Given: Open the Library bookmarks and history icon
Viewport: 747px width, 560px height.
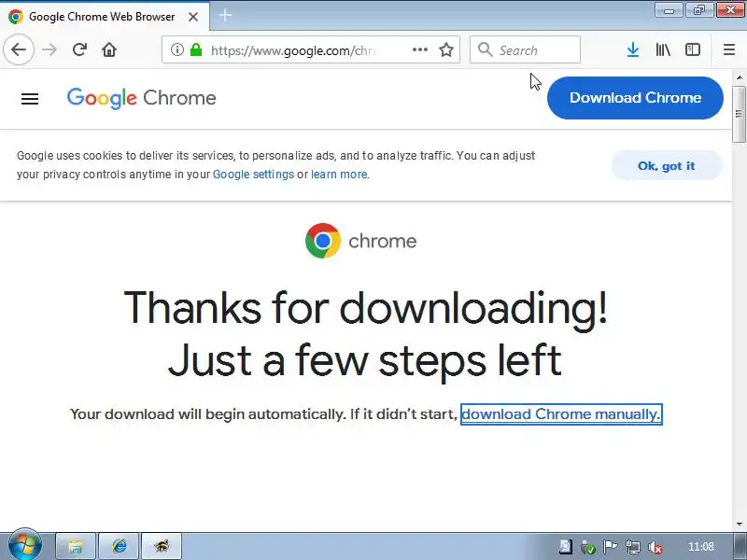Looking at the screenshot, I should pos(663,49).
